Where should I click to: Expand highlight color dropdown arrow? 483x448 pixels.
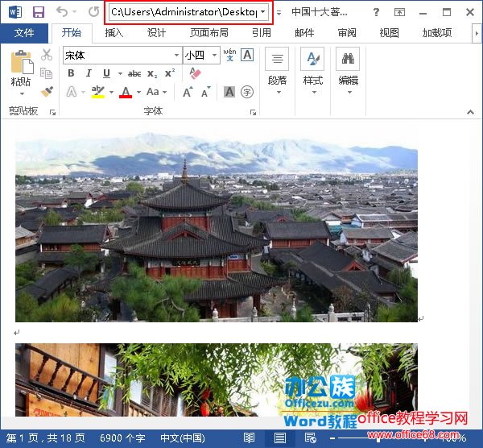coord(111,92)
